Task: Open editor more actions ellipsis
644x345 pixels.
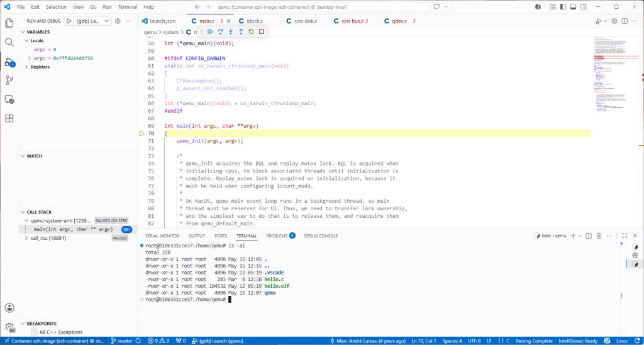Action: (x=635, y=21)
